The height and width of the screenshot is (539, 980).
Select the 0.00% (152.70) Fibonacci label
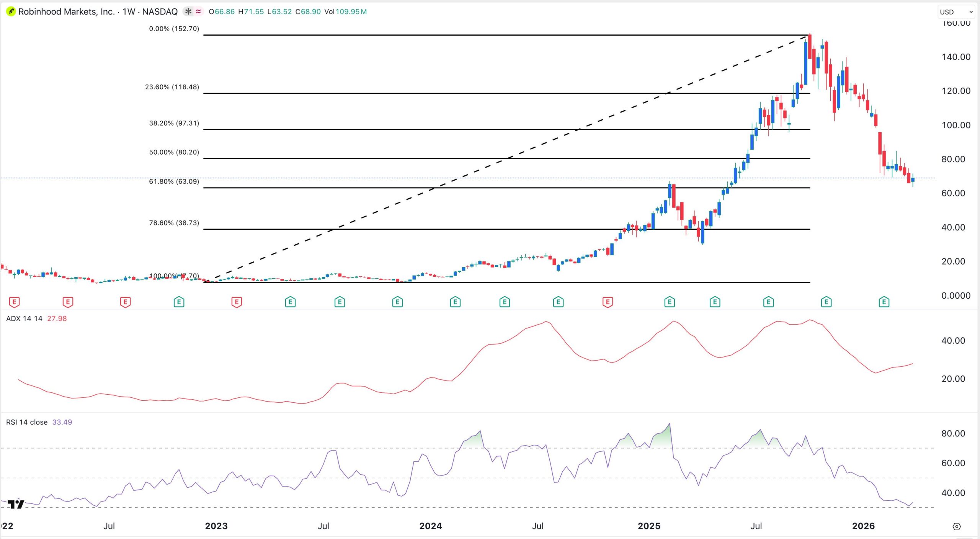[174, 29]
